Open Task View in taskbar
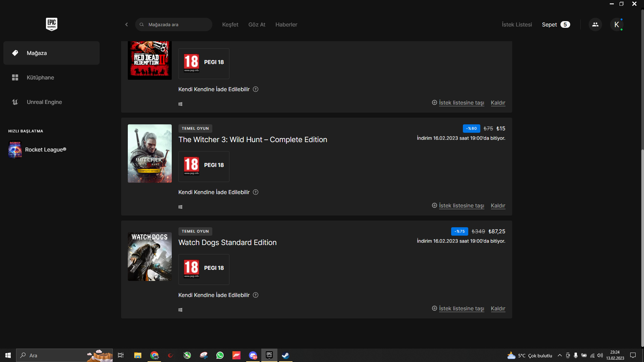Screen dimensions: 644x362 click(121, 355)
